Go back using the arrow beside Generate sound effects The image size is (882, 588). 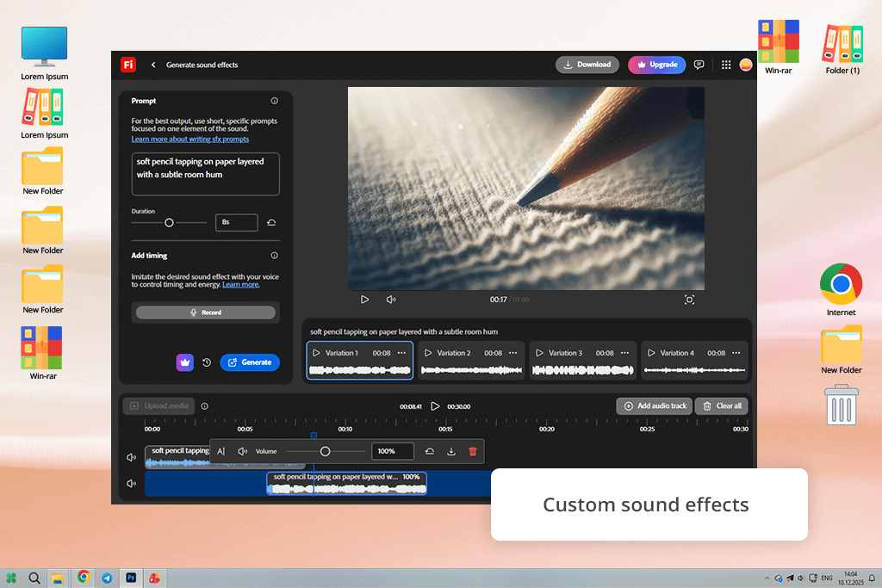153,65
